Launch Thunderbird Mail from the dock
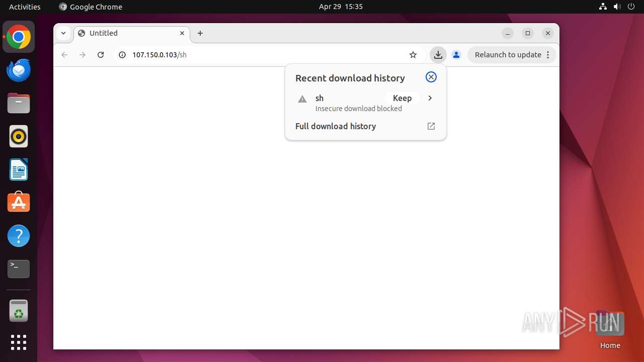Screen dimensions: 644x362 click(x=19, y=70)
